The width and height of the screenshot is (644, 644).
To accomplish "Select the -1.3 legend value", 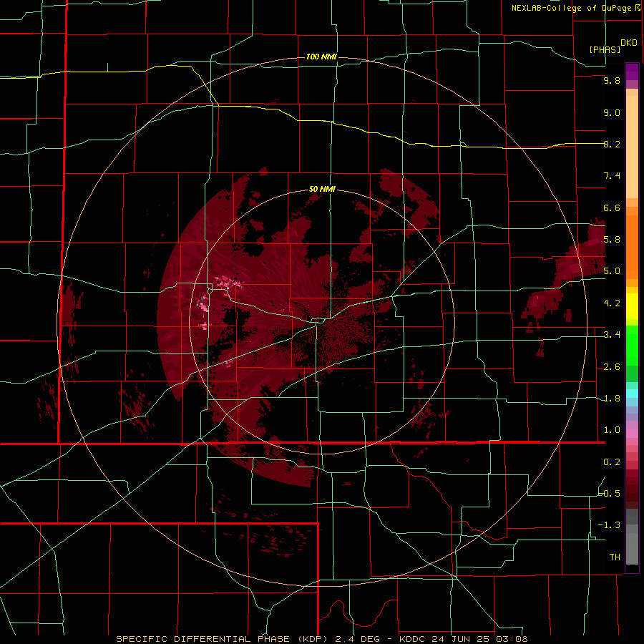I will point(609,525).
